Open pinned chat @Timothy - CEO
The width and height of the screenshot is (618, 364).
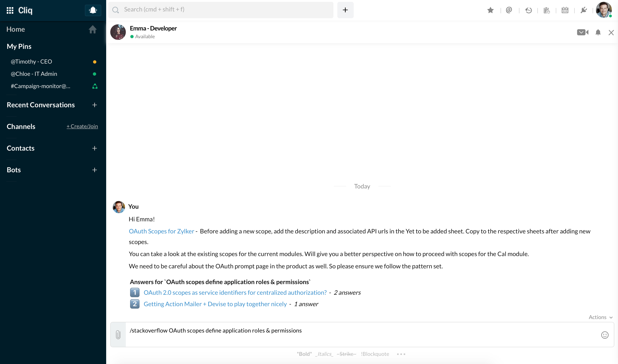pyautogui.click(x=32, y=62)
